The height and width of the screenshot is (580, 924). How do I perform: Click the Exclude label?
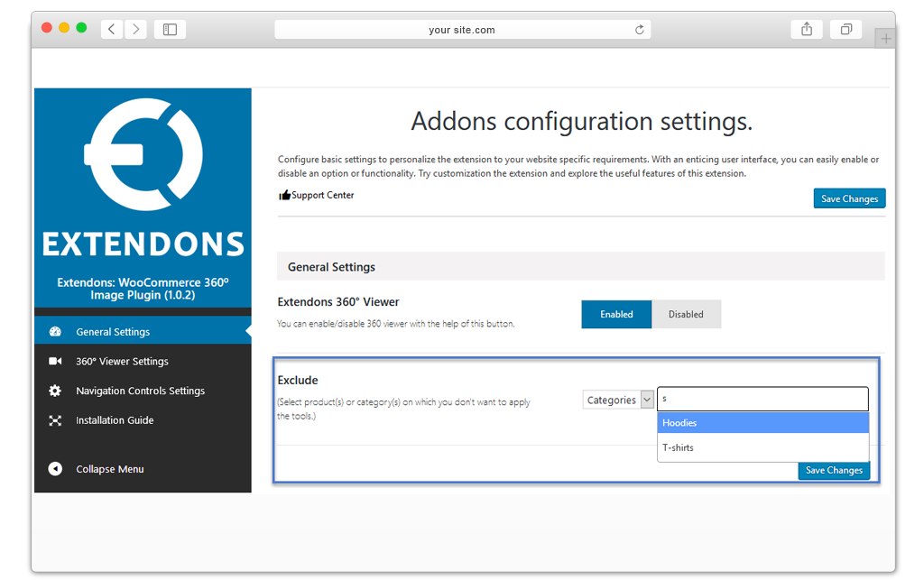coord(298,380)
